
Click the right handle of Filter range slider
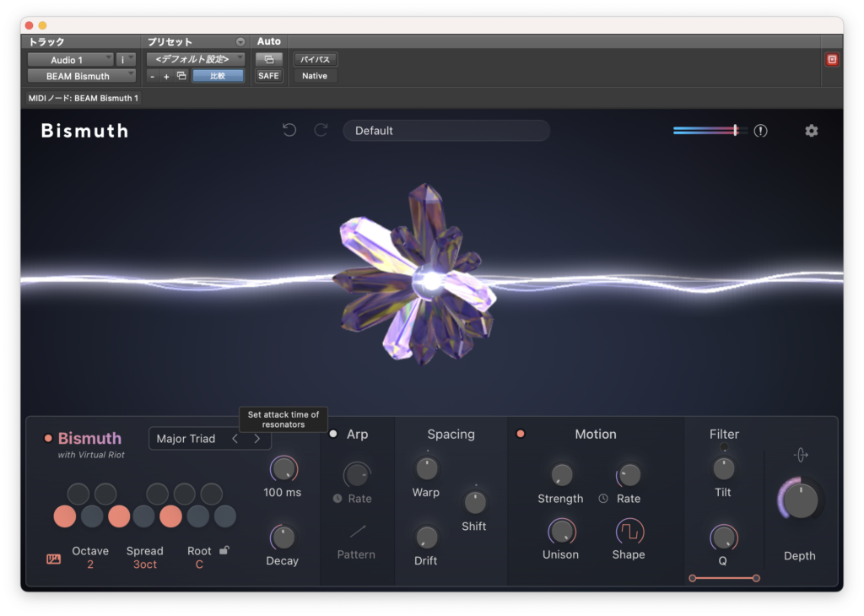tap(756, 578)
